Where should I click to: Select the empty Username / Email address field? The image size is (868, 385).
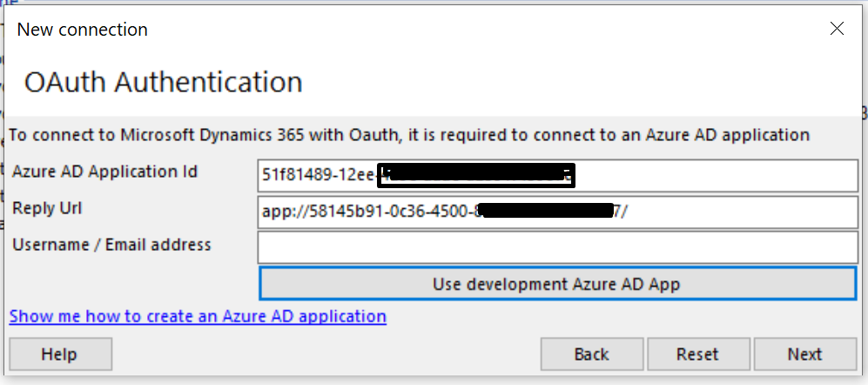pyautogui.click(x=558, y=247)
